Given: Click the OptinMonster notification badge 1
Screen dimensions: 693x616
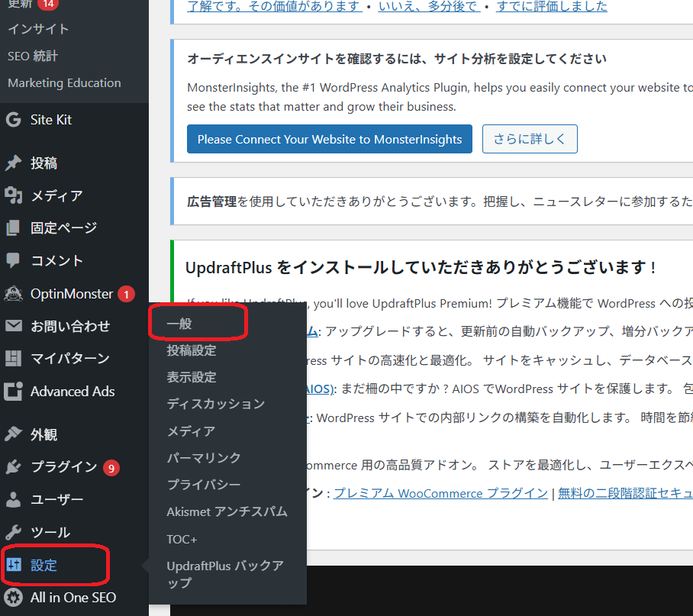Looking at the screenshot, I should point(127,295).
